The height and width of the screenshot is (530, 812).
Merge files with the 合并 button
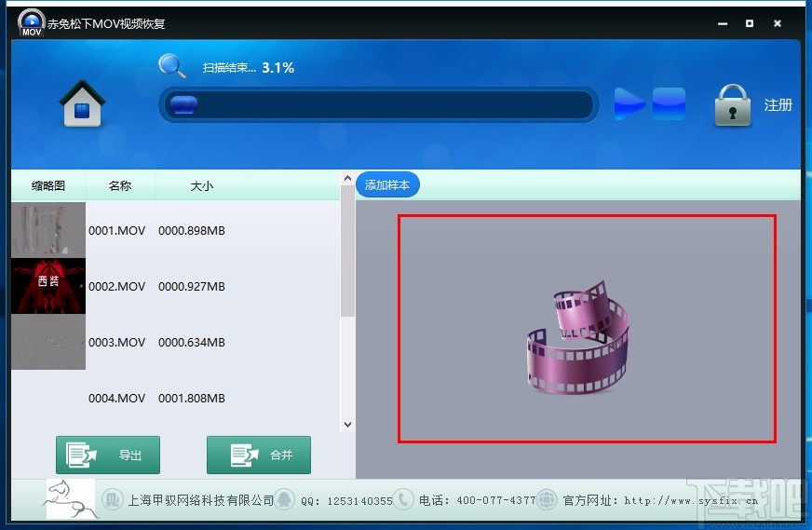(x=259, y=455)
